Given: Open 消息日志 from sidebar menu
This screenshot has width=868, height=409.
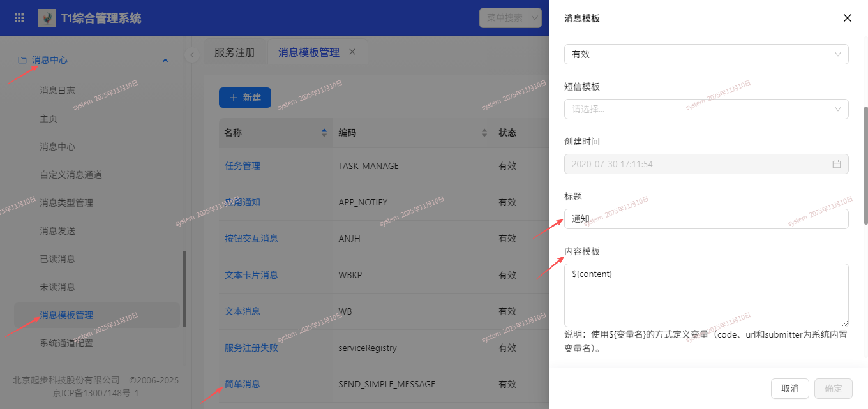Looking at the screenshot, I should pyautogui.click(x=57, y=91).
